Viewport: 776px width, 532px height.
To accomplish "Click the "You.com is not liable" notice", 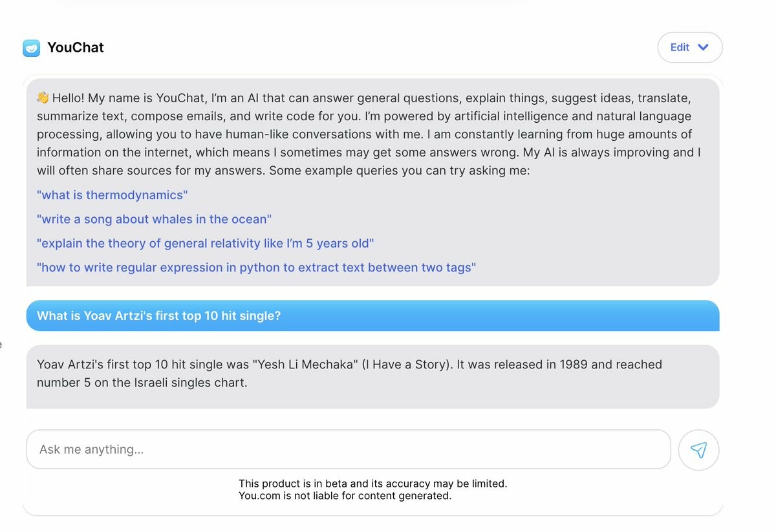I will tap(345, 496).
